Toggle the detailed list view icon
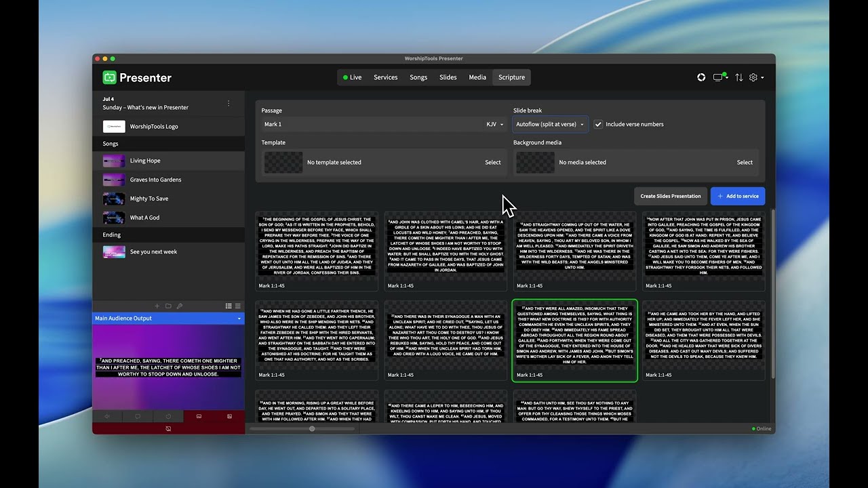 tap(229, 306)
